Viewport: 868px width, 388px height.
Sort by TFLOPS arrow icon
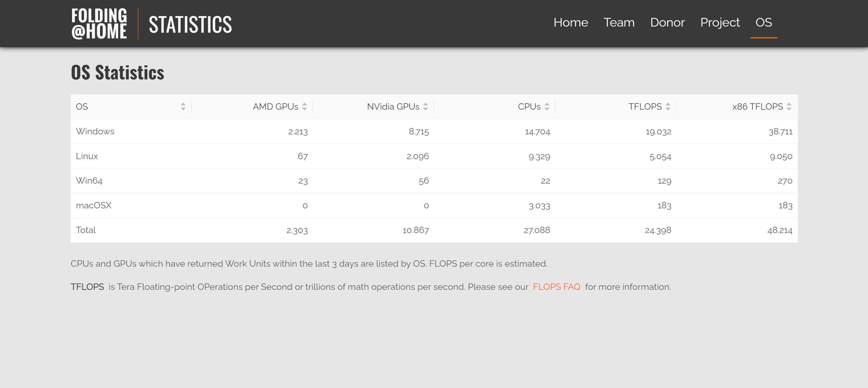[x=668, y=107]
